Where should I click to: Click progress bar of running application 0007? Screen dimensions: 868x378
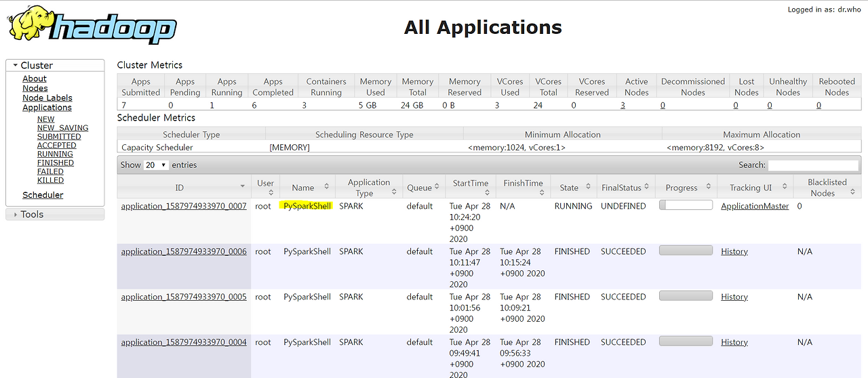[x=686, y=205]
